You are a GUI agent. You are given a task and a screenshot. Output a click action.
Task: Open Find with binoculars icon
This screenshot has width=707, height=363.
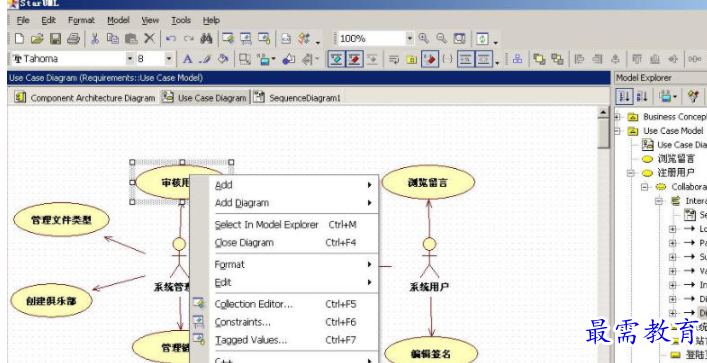207,39
